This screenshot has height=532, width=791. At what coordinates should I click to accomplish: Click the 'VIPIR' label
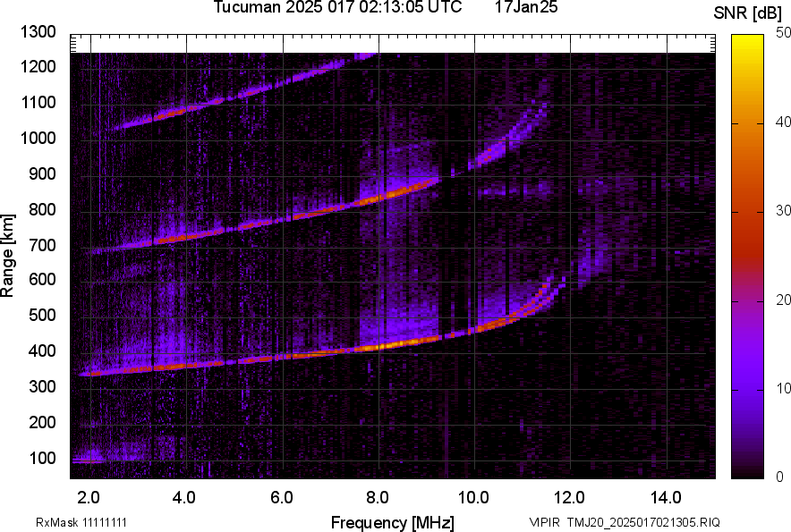tap(544, 522)
